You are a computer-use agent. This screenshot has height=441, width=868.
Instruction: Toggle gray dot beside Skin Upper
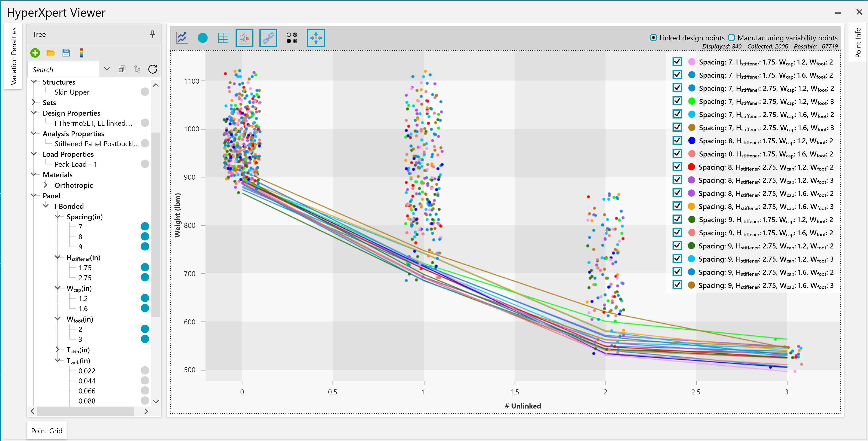point(145,92)
